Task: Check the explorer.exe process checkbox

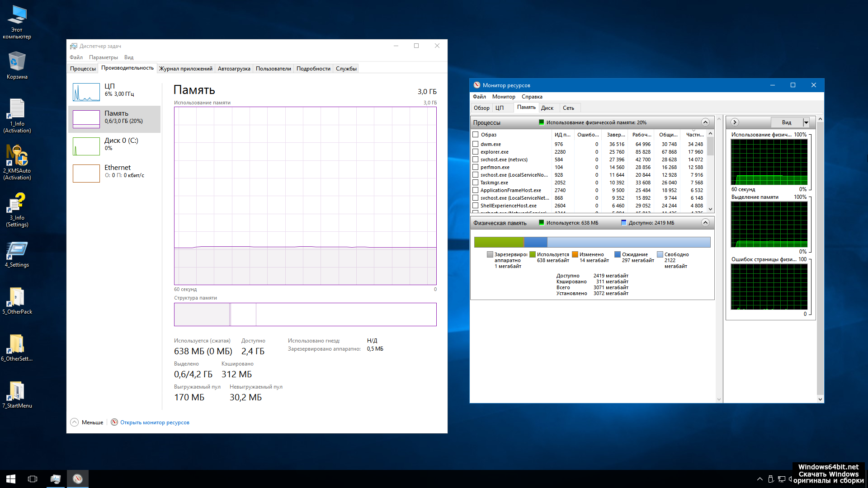Action: click(x=475, y=152)
